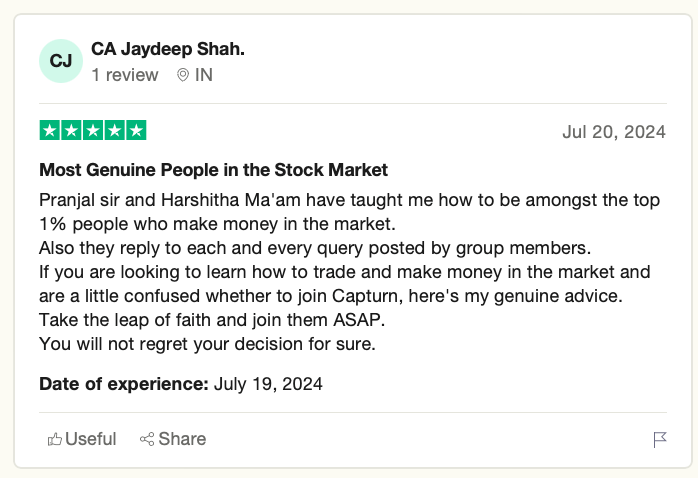Click the share icon next to Share
Viewport: 698px width, 478px height.
tap(147, 439)
